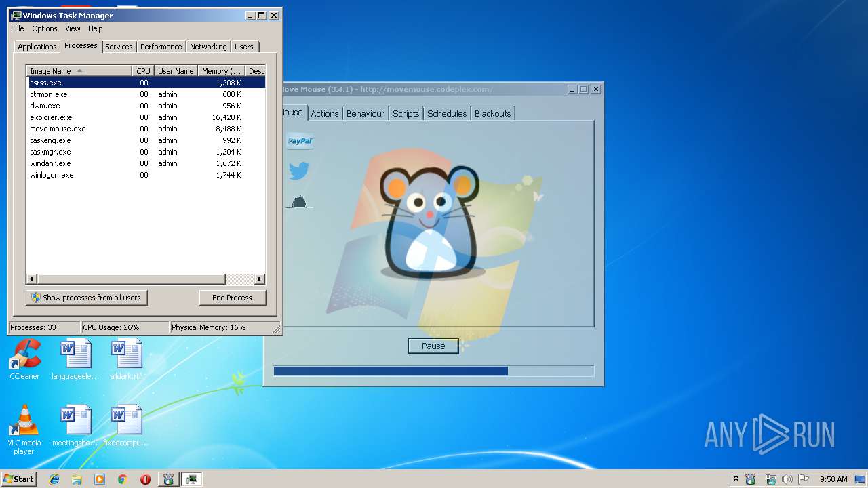Sort processes by User Name column
868x488 pixels.
pyautogui.click(x=176, y=71)
